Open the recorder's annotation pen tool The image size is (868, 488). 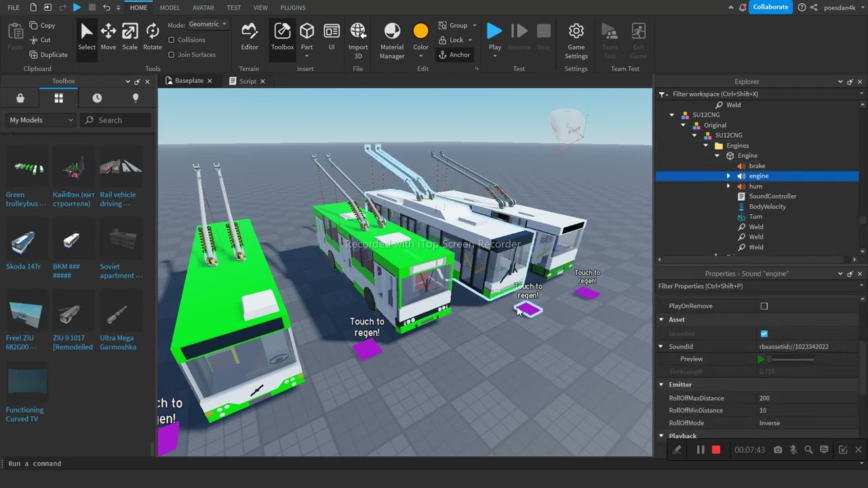click(x=677, y=450)
